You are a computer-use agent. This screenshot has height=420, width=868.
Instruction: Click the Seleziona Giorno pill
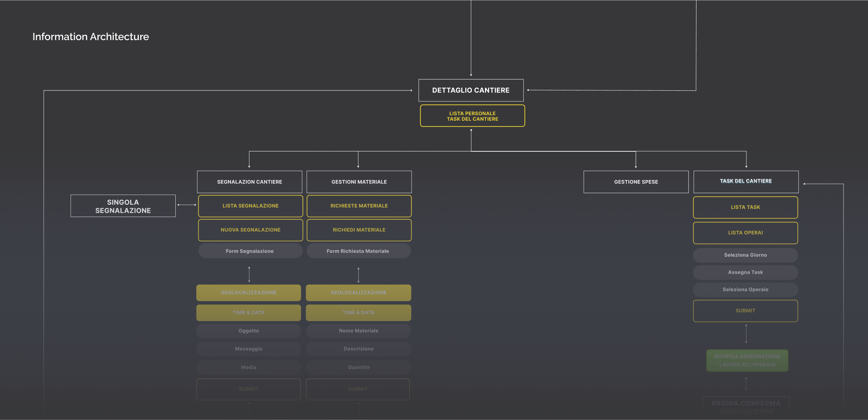pos(745,255)
